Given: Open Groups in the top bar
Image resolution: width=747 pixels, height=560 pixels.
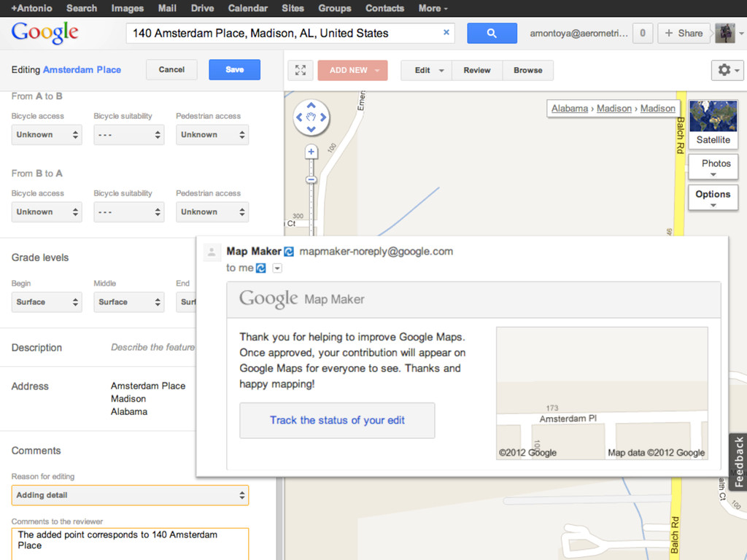Looking at the screenshot, I should click(334, 8).
